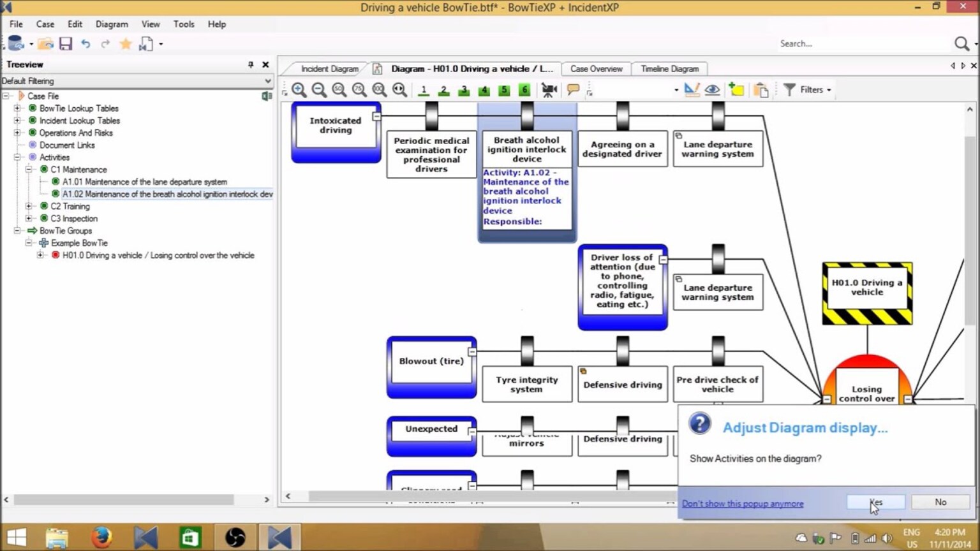Click the Excel export icon in Treeview

pos(267,96)
